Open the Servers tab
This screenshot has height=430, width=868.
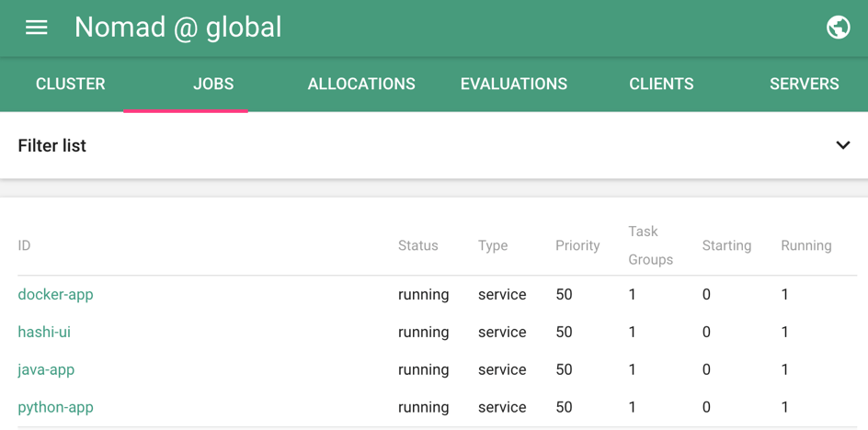804,85
